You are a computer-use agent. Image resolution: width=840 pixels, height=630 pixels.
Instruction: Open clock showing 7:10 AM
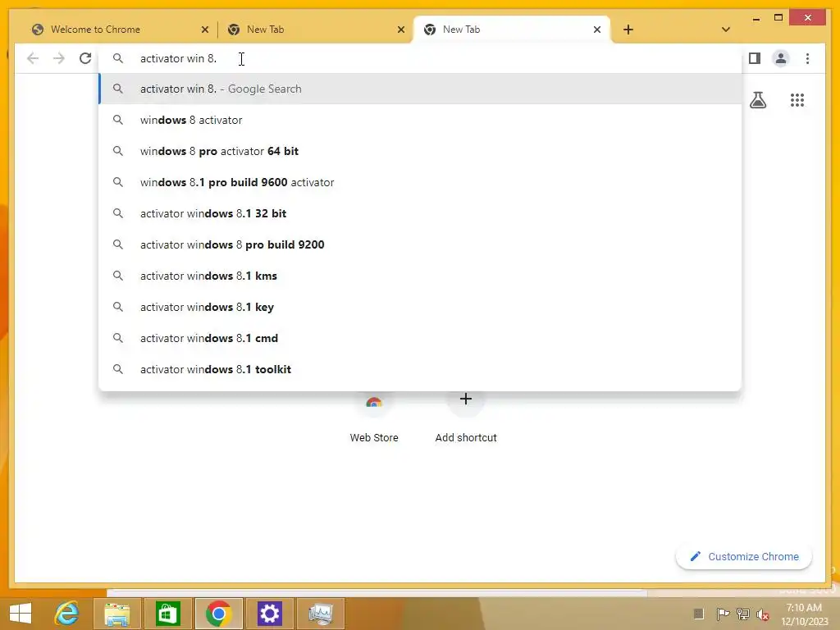pos(804,614)
